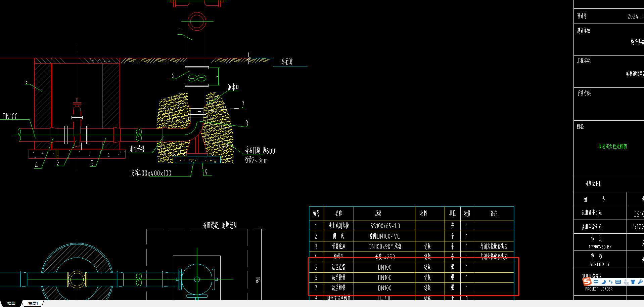Select callout number 9 below support pier

tap(206, 172)
